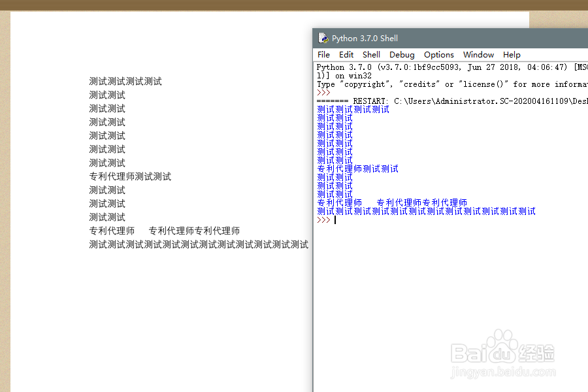The image size is (588, 392).
Task: Open the File menu in Python Shell
Action: 323,55
